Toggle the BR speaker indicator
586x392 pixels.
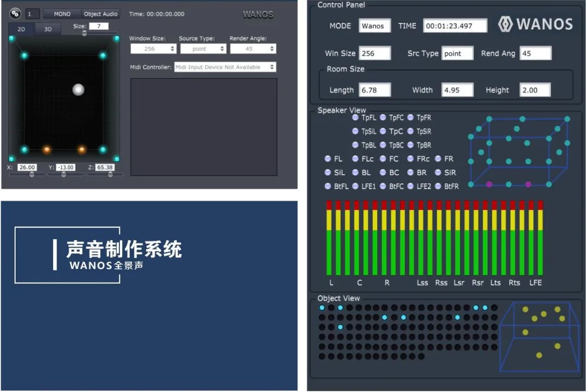pos(410,172)
